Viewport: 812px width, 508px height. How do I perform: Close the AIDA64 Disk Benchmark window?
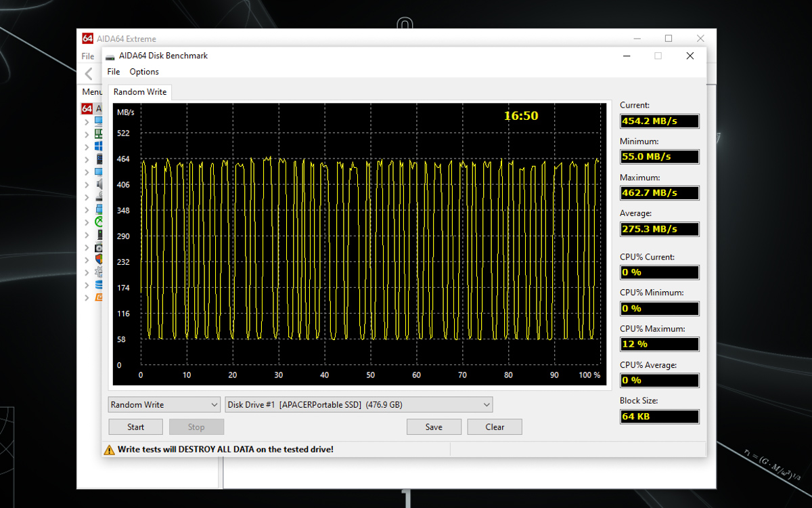click(690, 56)
